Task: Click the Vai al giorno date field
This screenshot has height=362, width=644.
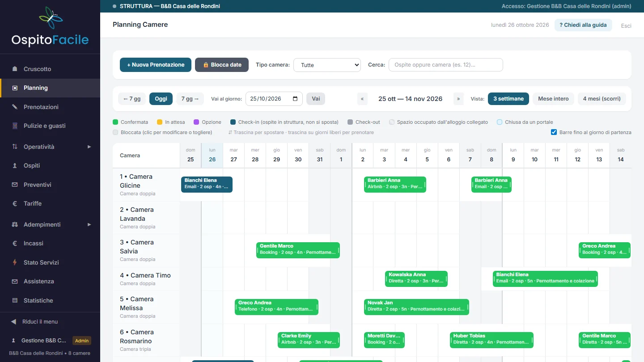Action: [274, 99]
